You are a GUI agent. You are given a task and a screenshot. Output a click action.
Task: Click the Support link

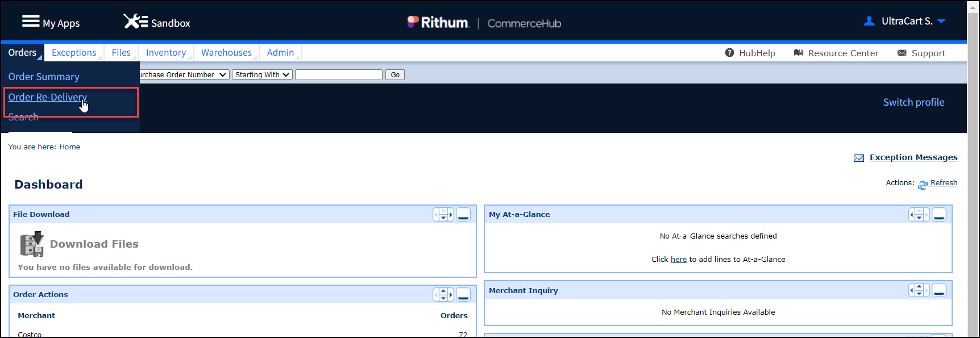[928, 53]
